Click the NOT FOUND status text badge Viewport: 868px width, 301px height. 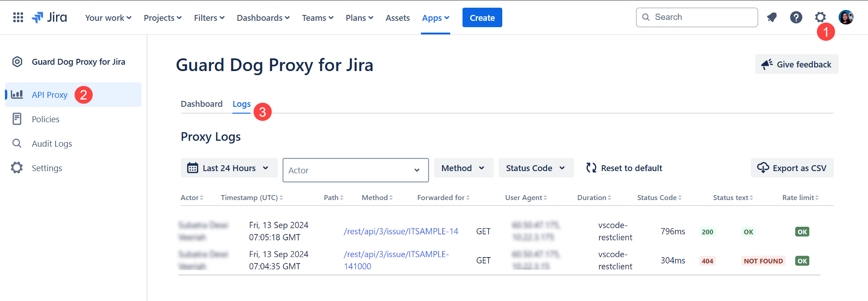[763, 261]
